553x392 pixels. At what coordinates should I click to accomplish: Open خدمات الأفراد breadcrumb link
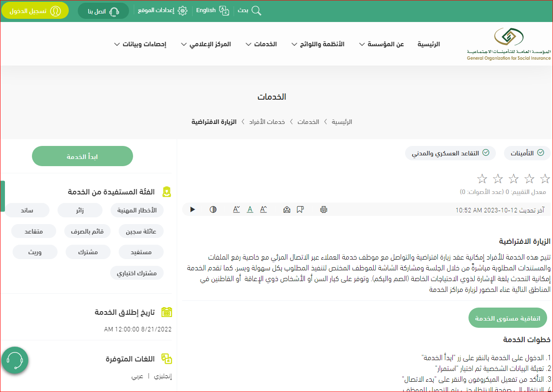point(267,122)
